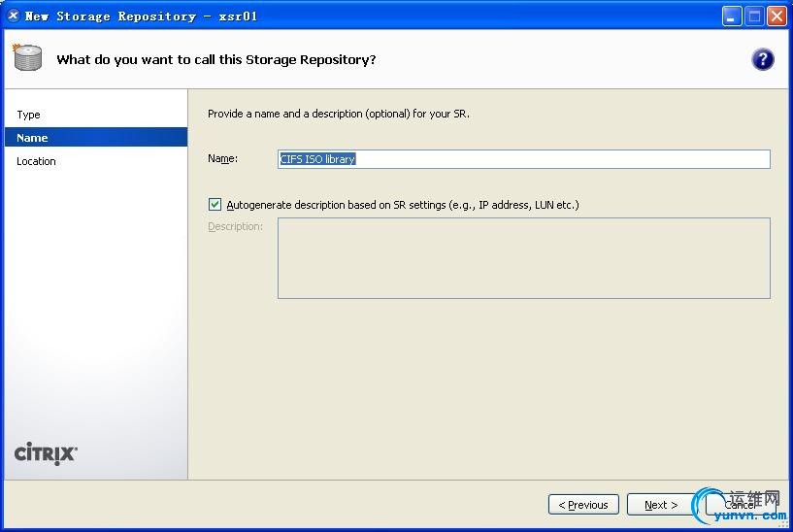Proceed with the Next button
Image resolution: width=793 pixels, height=532 pixels.
(662, 505)
